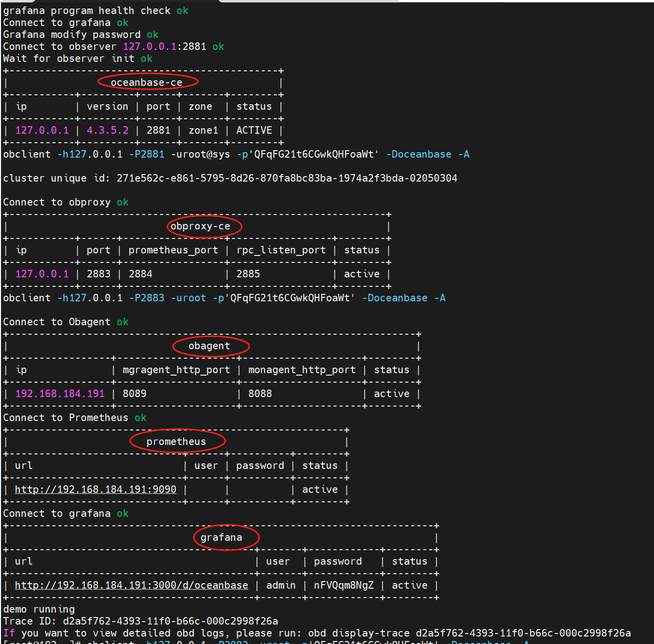654x644 pixels.
Task: Click the obagent table title
Action: [209, 346]
